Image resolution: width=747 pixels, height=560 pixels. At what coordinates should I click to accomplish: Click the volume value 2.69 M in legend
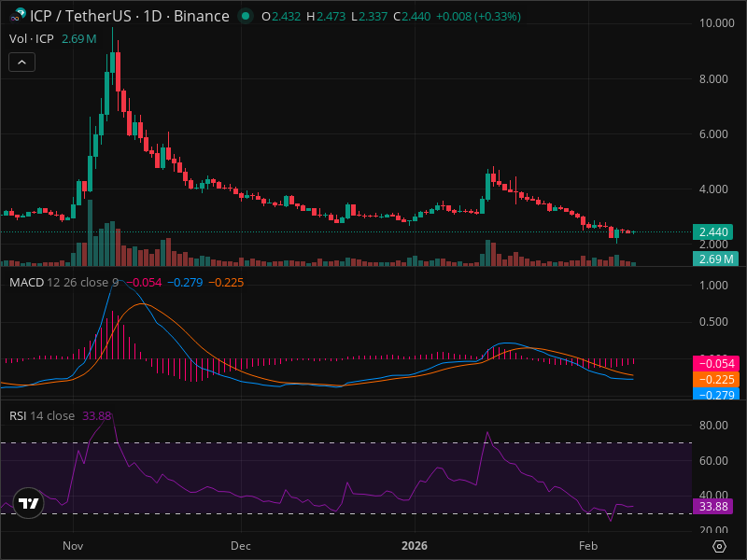point(79,39)
